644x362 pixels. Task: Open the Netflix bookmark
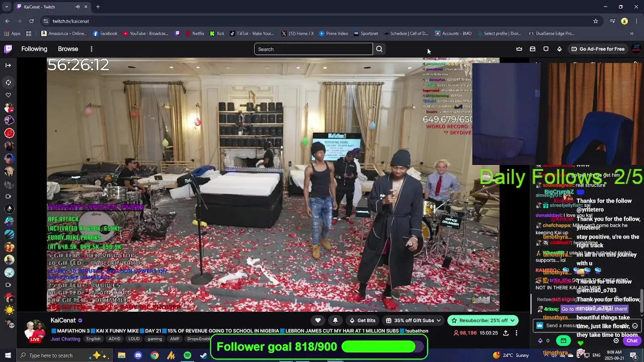pos(194,34)
